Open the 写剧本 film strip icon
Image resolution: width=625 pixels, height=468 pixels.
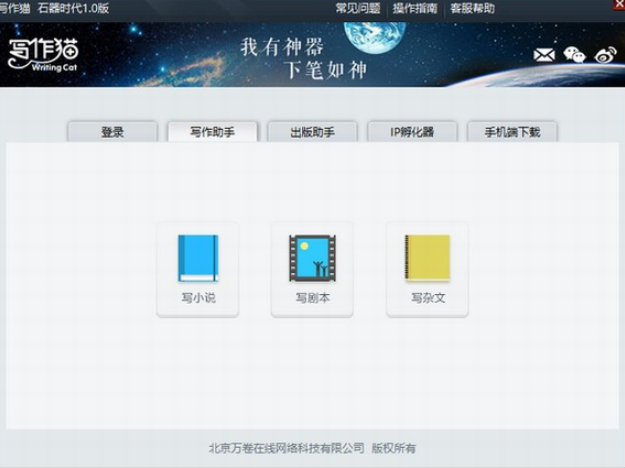pos(312,260)
